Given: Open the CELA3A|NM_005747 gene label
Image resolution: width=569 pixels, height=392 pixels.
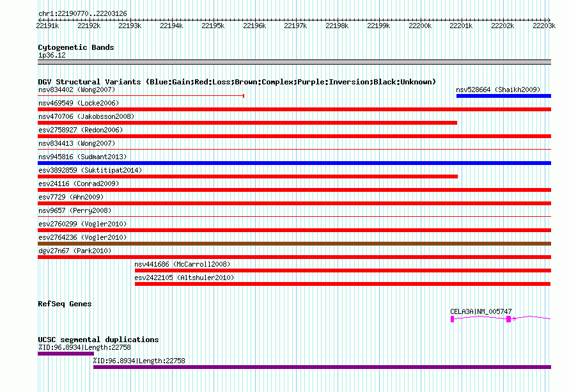Looking at the screenshot, I should (x=481, y=311).
